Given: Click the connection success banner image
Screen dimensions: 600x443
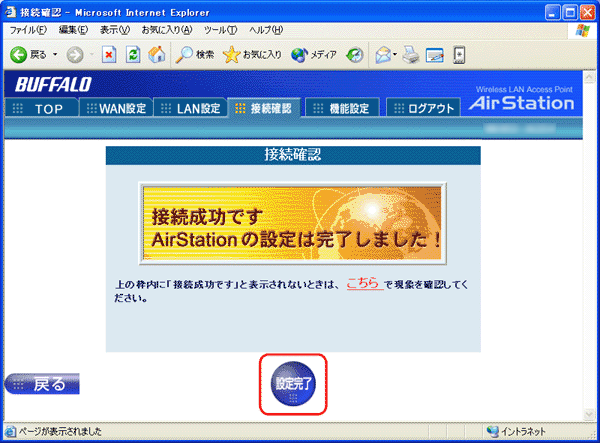Looking at the screenshot, I should pos(292,223).
